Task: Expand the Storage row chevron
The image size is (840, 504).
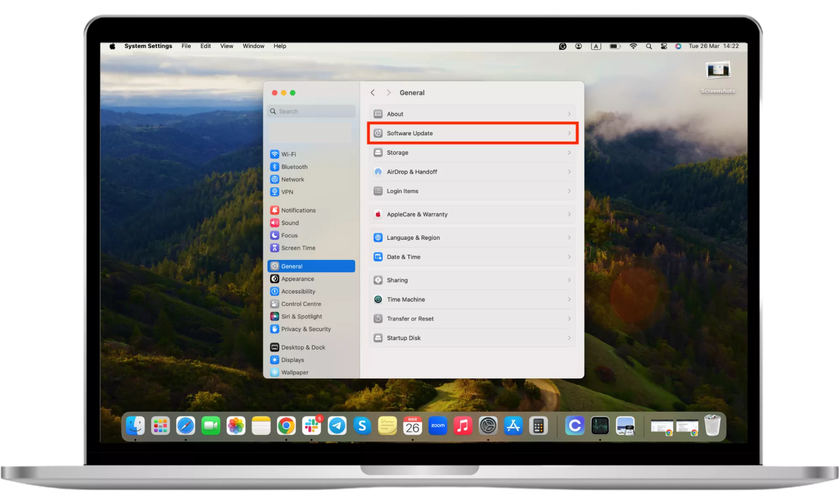Action: [569, 152]
